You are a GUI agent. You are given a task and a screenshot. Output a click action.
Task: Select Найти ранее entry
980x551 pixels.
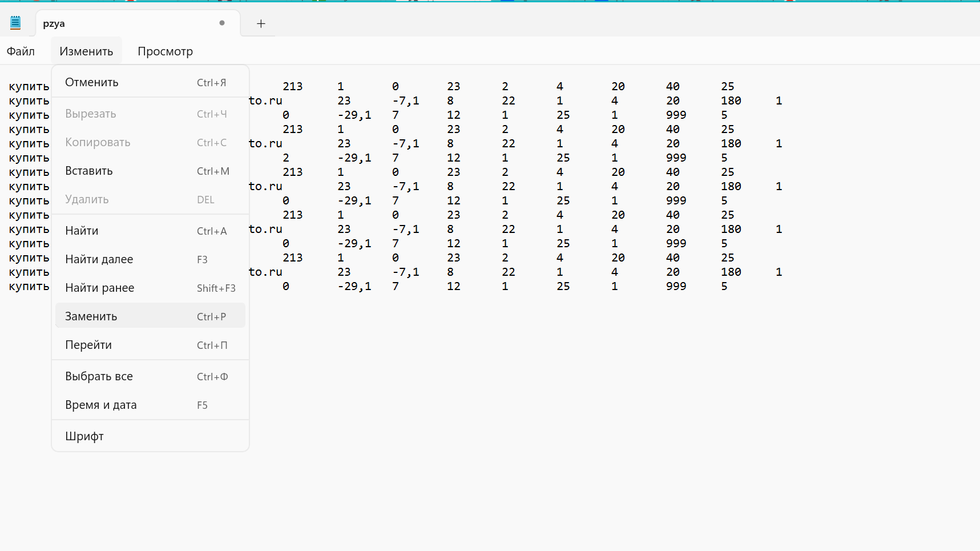150,288
